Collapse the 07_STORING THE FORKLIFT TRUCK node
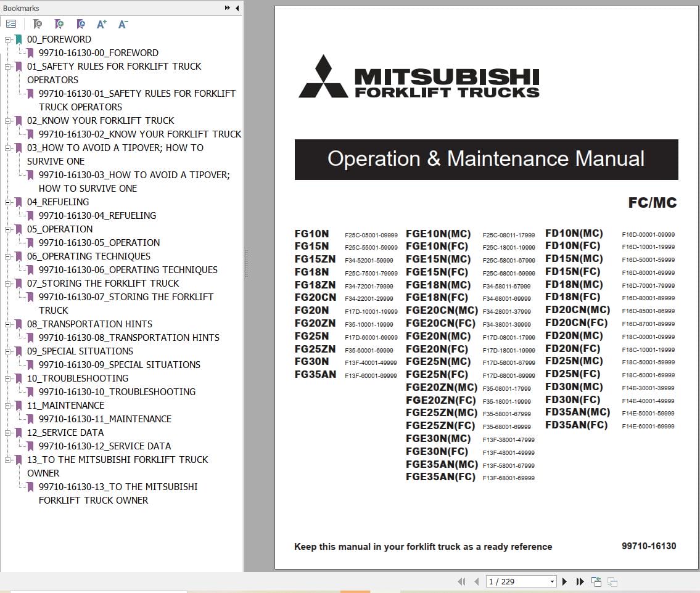Image resolution: width=700 pixels, height=593 pixels. [x=7, y=284]
